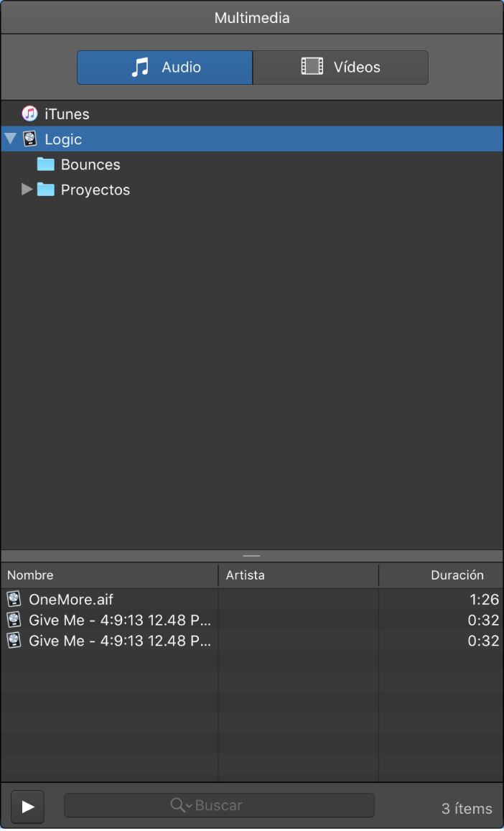This screenshot has height=831, width=504.
Task: Switch to the Vídeos tab
Action: (x=341, y=68)
